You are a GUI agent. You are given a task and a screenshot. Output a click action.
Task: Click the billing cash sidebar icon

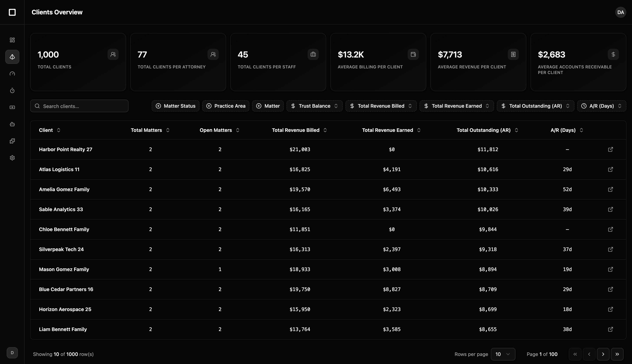pos(12,107)
